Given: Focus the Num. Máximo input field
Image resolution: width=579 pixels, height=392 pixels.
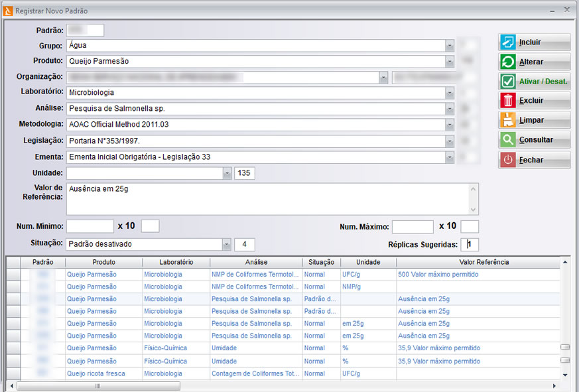Looking at the screenshot, I should coord(413,226).
